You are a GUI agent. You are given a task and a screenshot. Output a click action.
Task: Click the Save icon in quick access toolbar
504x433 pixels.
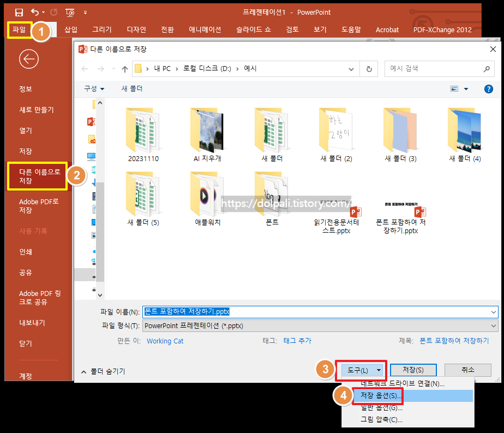pos(19,13)
